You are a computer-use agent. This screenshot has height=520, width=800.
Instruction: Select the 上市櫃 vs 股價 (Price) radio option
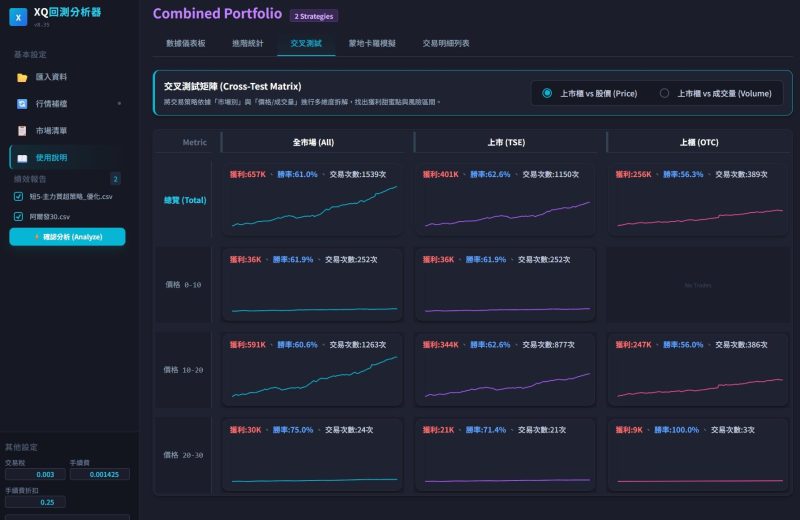click(x=547, y=93)
